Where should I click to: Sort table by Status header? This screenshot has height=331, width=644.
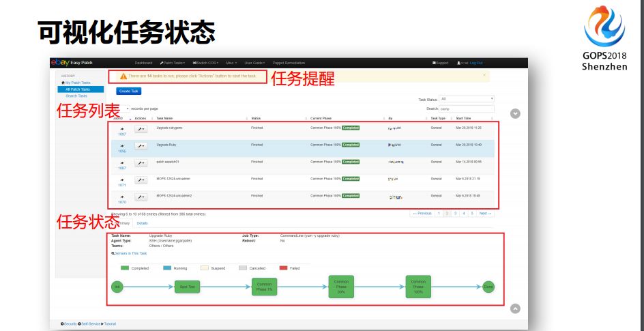256,118
